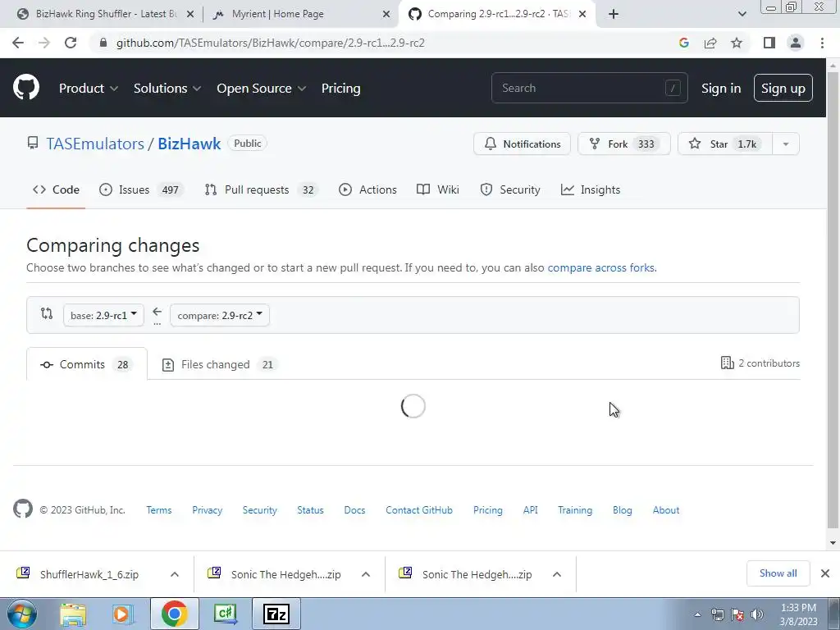
Task: Show all downloads
Action: pos(778,573)
